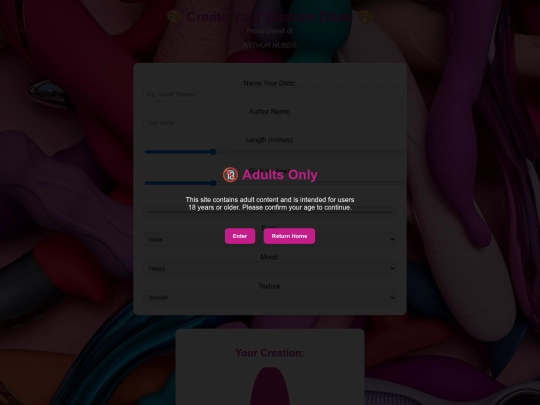Open the dropdown showing None
This screenshot has height=405, width=540.
coord(270,239)
